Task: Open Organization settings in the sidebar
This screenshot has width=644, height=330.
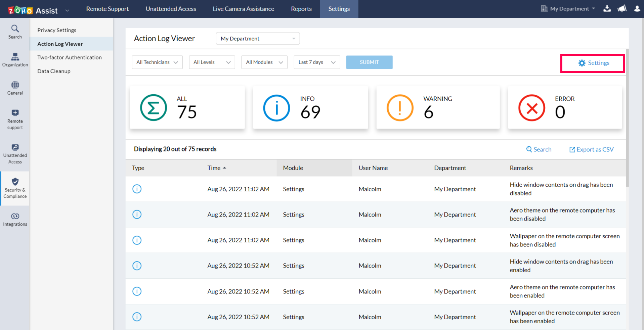Action: (15, 60)
